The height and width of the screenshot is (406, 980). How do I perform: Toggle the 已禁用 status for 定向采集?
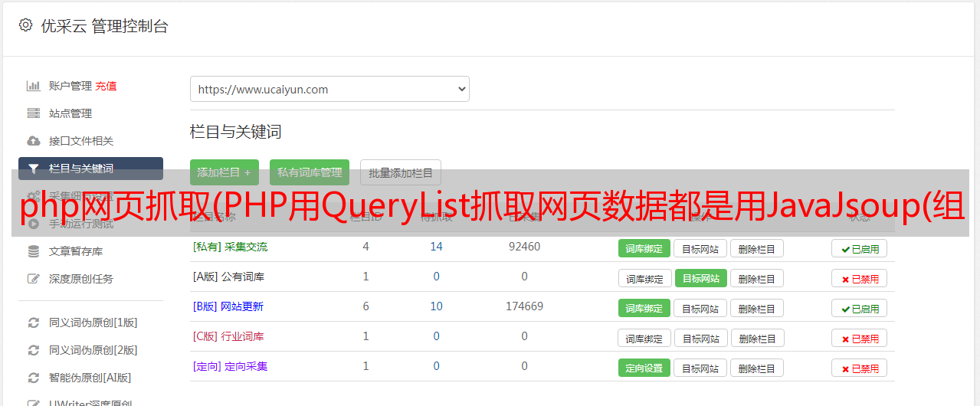[x=860, y=368]
